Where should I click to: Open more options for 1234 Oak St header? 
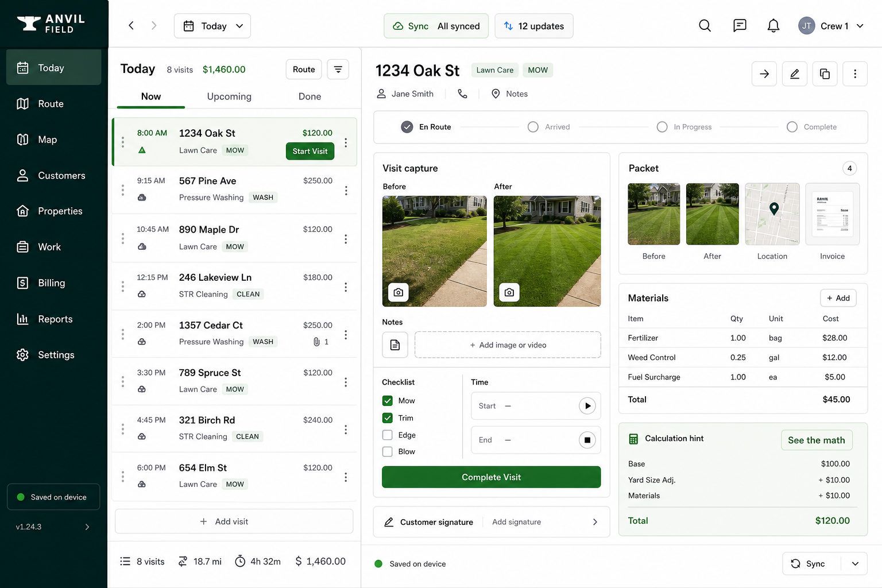[855, 73]
